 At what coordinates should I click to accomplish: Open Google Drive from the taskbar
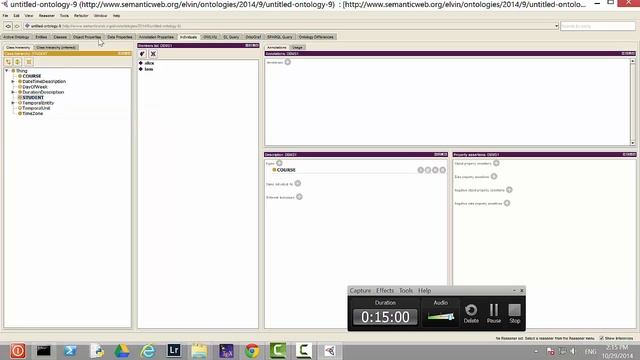point(122,351)
